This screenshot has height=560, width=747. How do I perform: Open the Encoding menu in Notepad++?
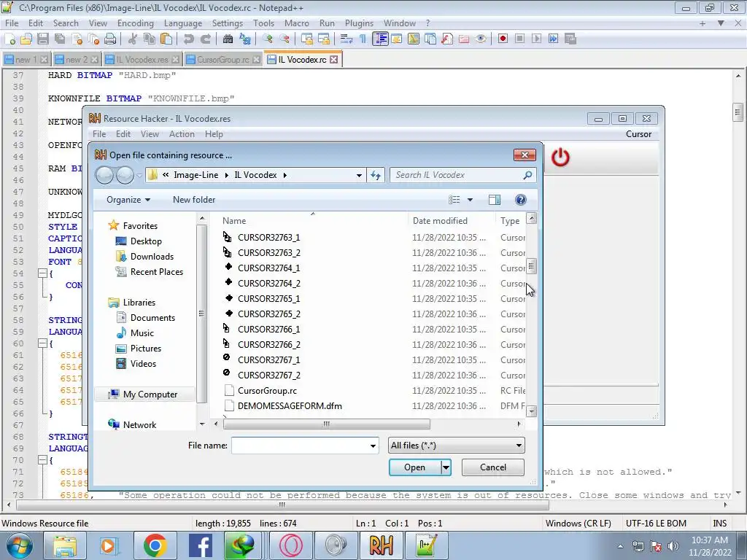coord(135,23)
